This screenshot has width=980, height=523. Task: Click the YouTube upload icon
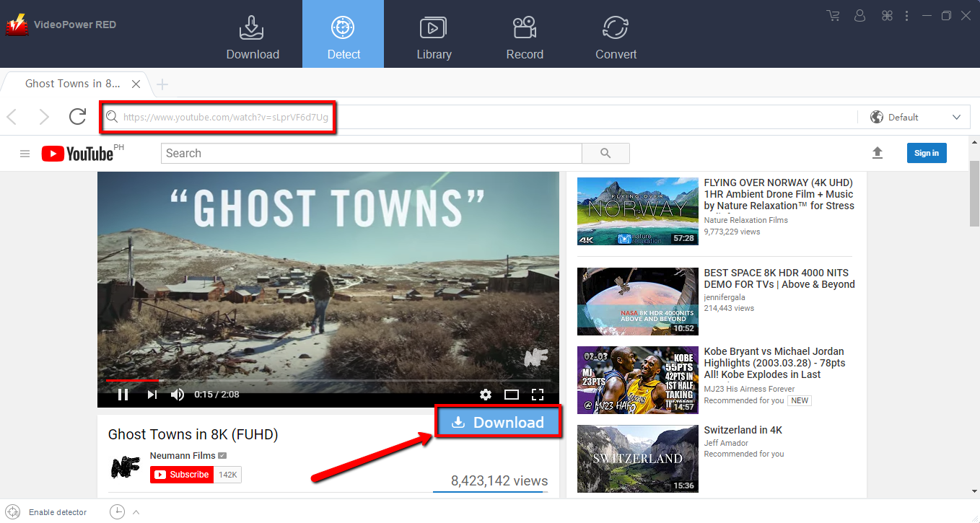pyautogui.click(x=878, y=153)
